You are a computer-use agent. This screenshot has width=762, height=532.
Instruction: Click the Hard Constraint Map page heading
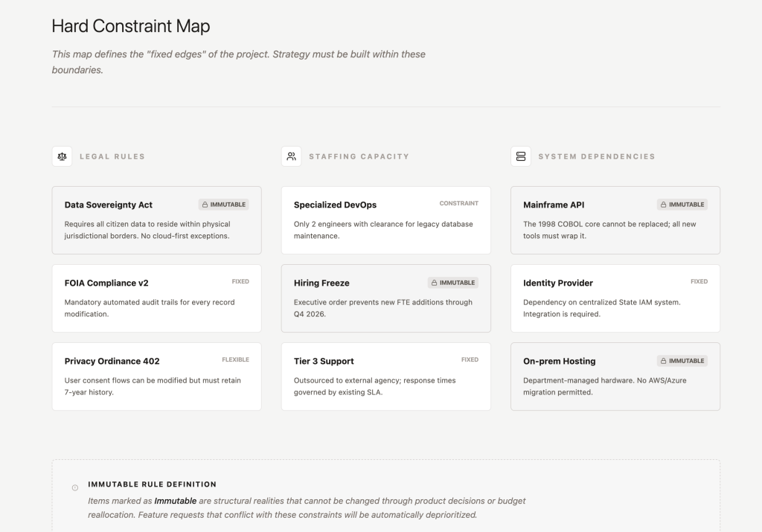tap(131, 27)
